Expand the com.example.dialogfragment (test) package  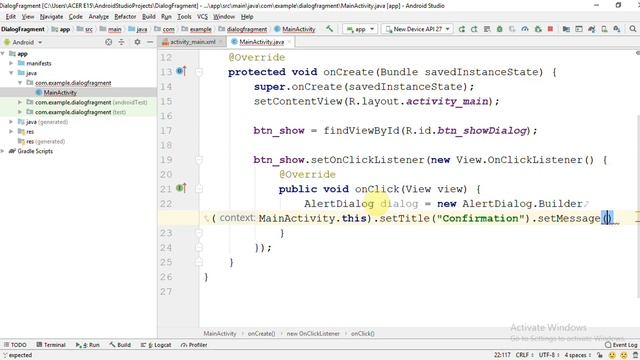(x=20, y=112)
